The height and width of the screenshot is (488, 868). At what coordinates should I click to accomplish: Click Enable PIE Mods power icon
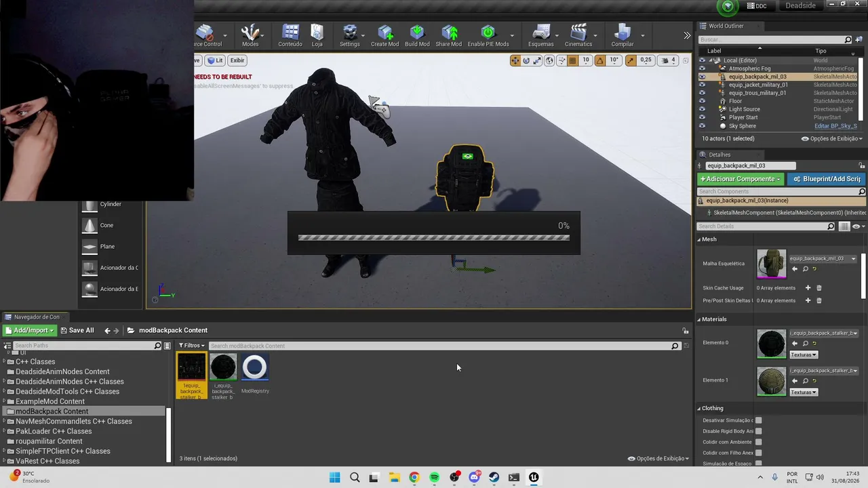[x=488, y=33]
